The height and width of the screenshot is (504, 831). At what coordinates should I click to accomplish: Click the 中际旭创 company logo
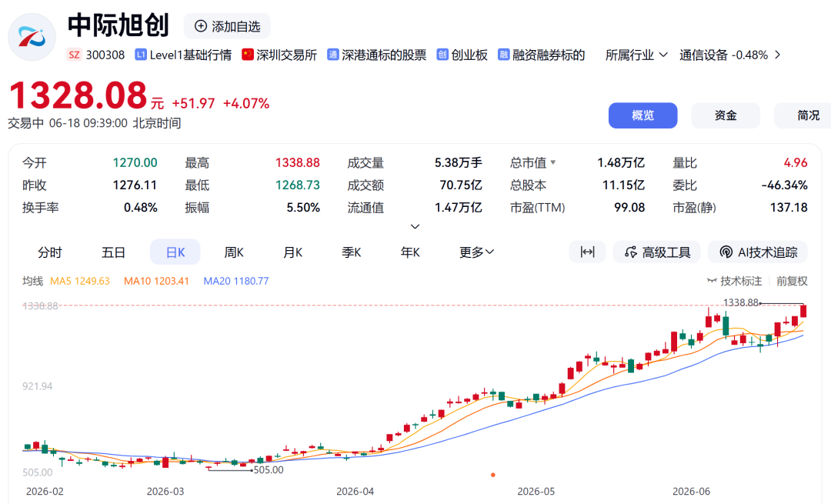(32, 37)
